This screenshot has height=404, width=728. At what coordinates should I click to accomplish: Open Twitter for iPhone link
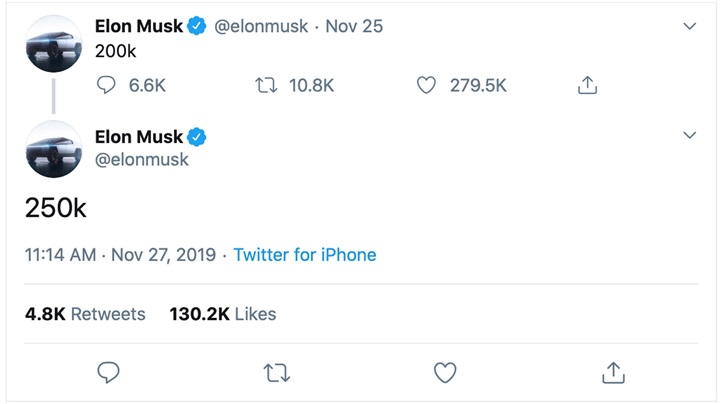(x=305, y=255)
